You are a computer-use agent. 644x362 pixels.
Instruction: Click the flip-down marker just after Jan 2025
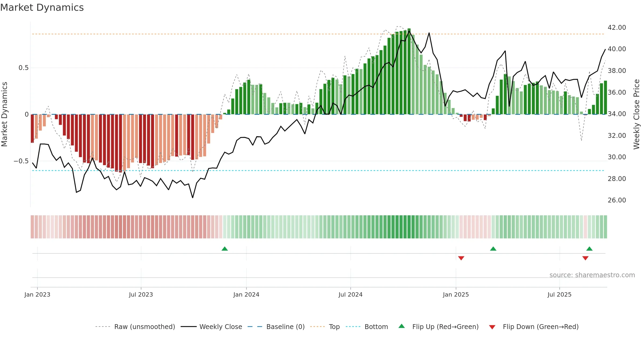click(x=461, y=258)
